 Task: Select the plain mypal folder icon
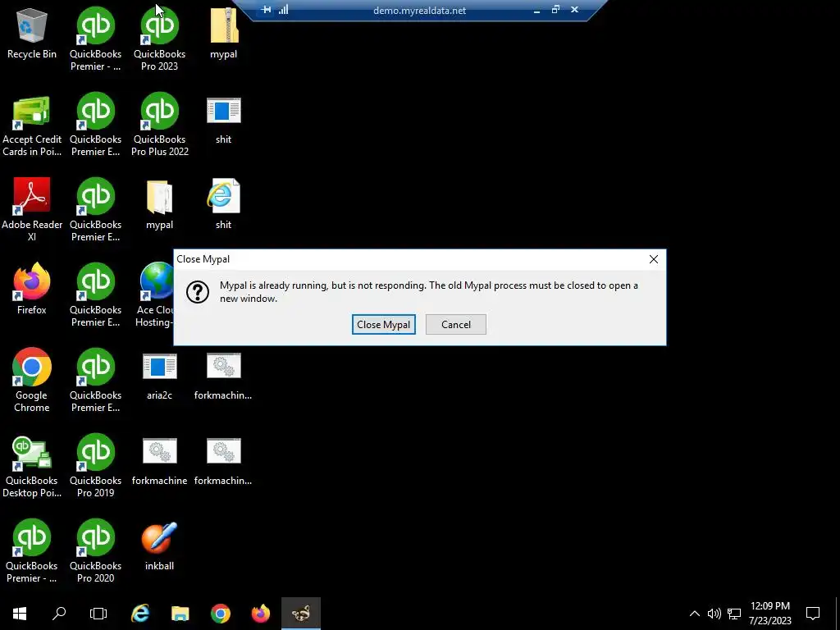(160, 204)
